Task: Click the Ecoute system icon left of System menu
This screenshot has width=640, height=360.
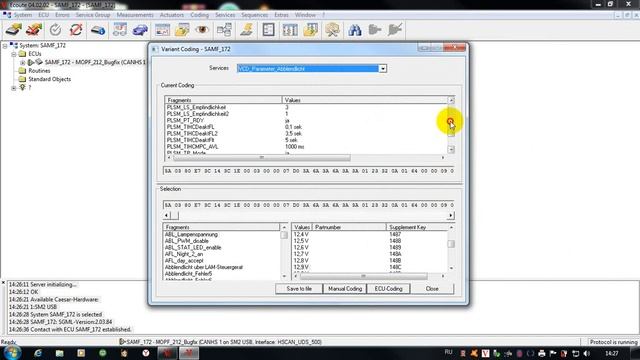Action: tap(7, 15)
